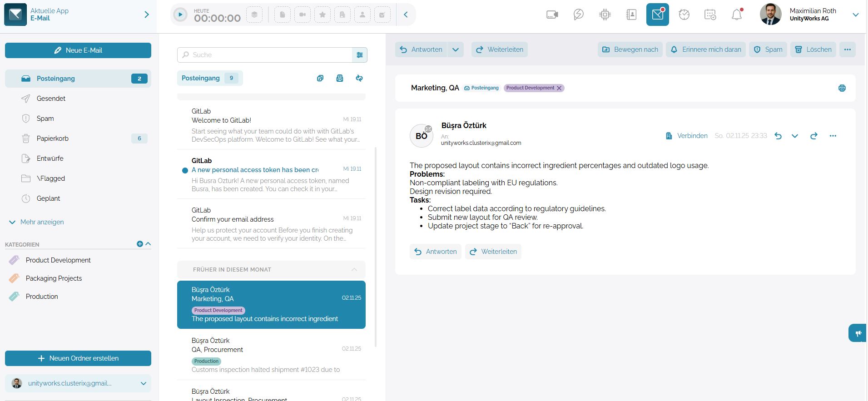
Task: Open the chat bubble app icon
Action: [579, 15]
